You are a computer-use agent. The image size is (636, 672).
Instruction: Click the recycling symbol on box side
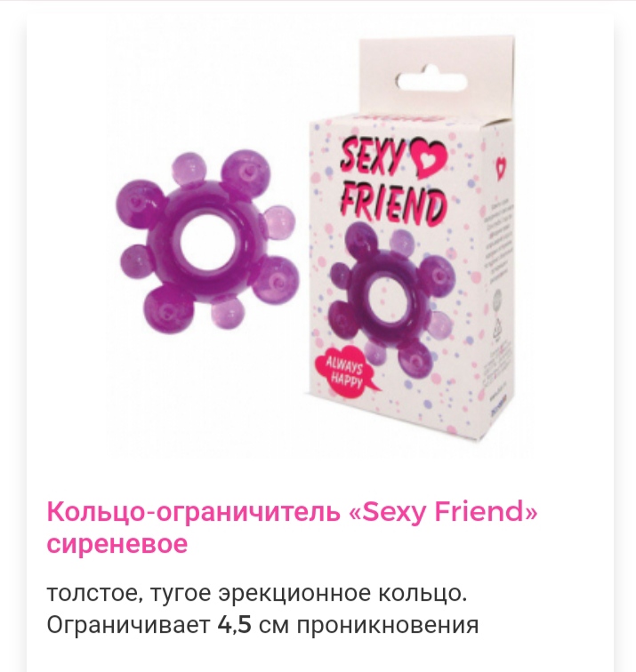[498, 329]
